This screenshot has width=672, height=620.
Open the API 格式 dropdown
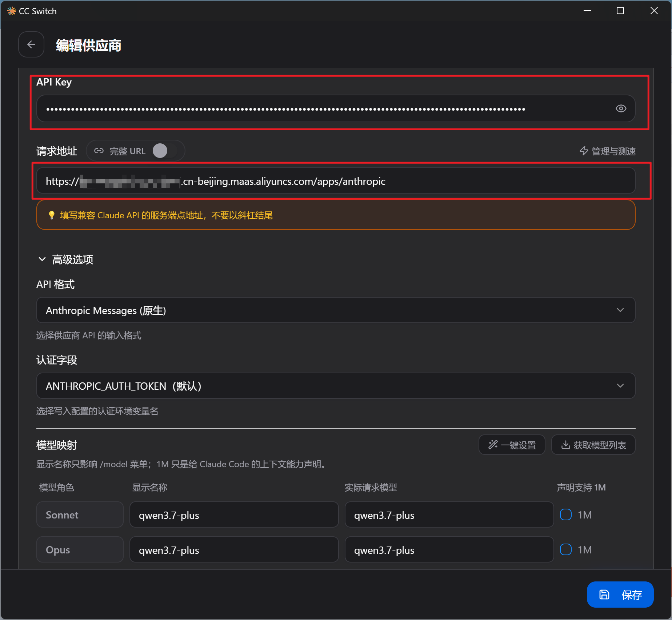[336, 310]
